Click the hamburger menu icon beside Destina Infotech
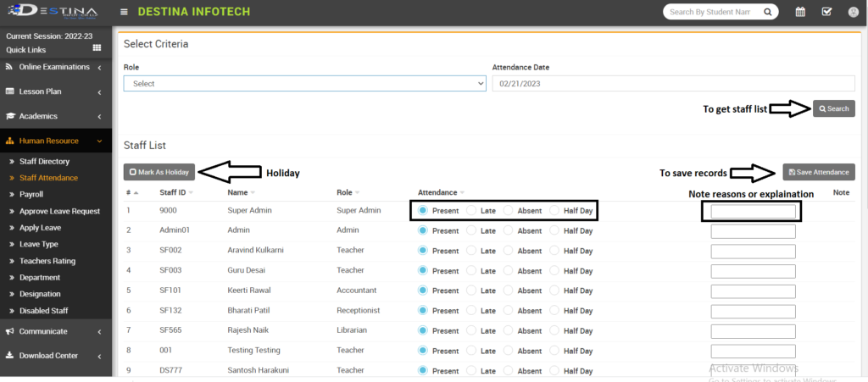 [x=125, y=12]
